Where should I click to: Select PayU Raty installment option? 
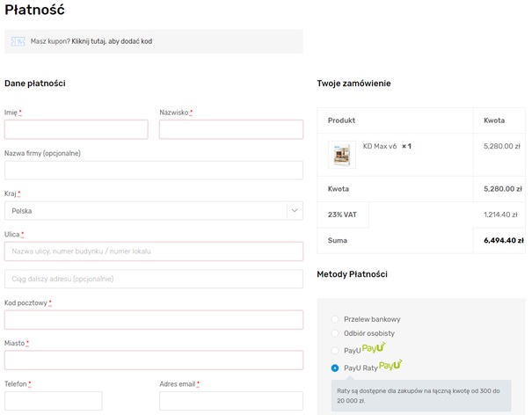(335, 368)
